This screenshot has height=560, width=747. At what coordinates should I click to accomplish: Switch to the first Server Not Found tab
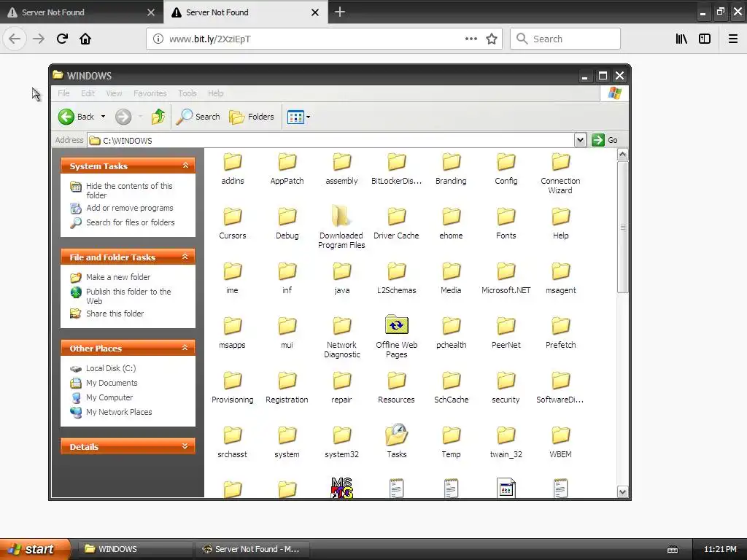[81, 12]
